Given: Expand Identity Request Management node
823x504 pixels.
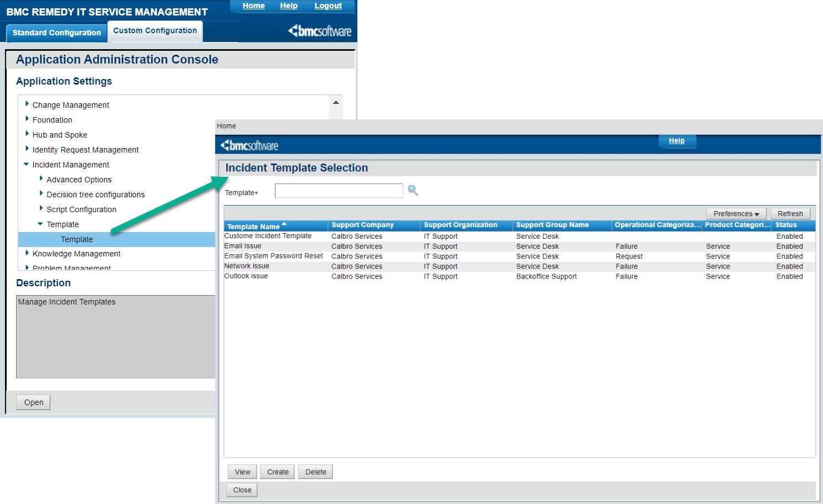Looking at the screenshot, I should click(27, 149).
